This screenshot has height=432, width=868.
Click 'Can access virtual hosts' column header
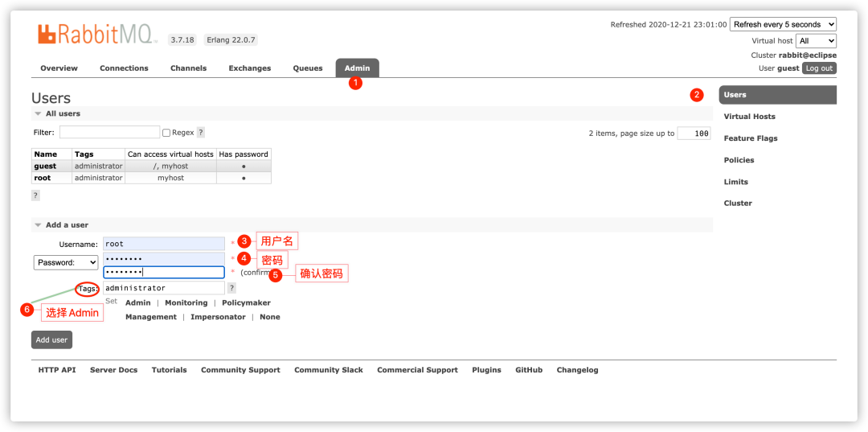point(170,154)
